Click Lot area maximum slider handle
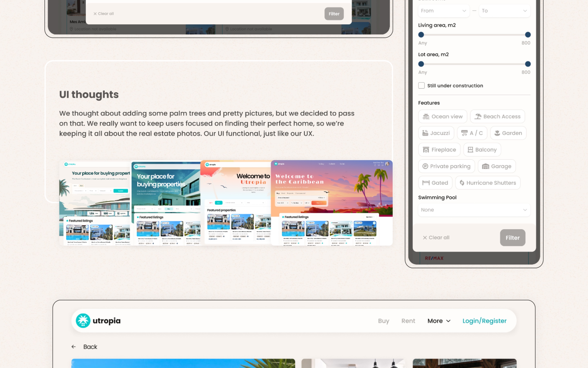588x368 pixels. pos(528,64)
